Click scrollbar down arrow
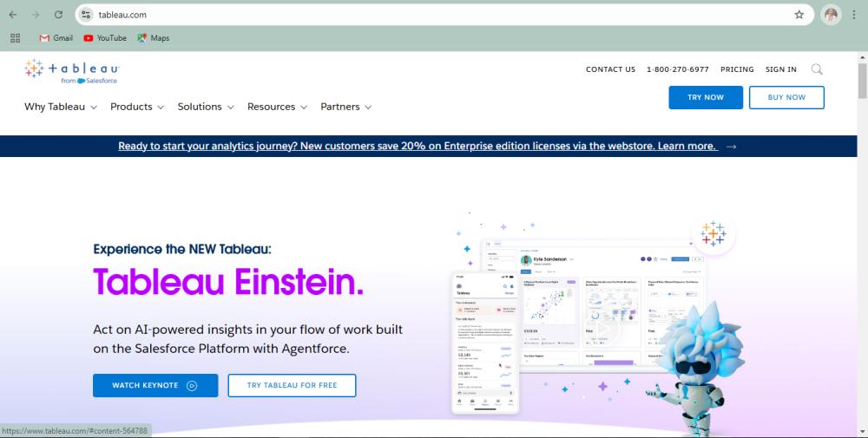Screen dimensions: 868x438 863,431
